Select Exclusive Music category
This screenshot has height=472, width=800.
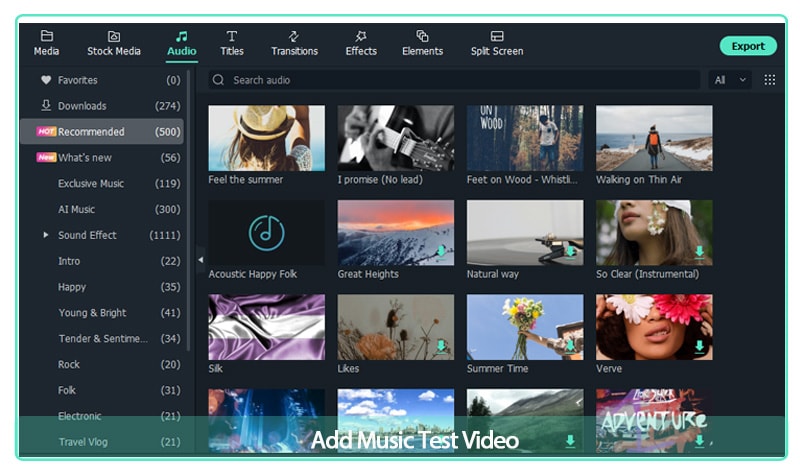point(102,184)
